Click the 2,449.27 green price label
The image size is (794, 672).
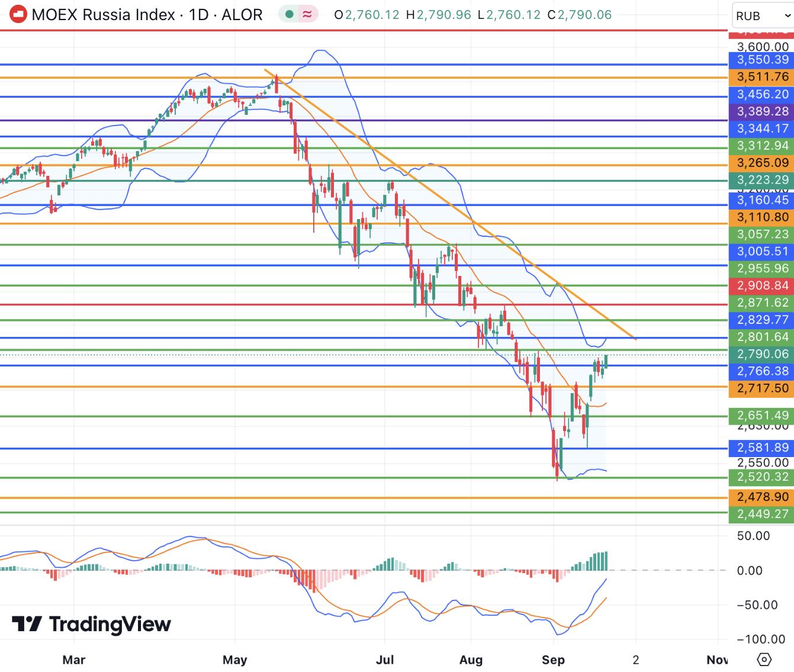point(761,515)
